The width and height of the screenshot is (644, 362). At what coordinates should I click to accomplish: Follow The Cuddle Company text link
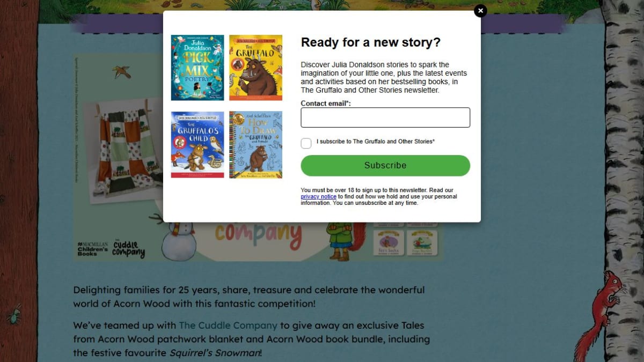[228, 325]
